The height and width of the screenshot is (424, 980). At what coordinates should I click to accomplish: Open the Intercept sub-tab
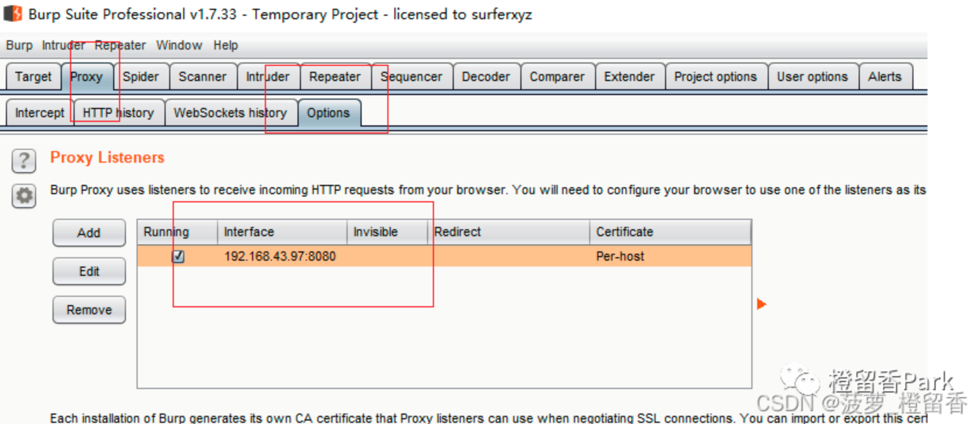click(x=40, y=113)
